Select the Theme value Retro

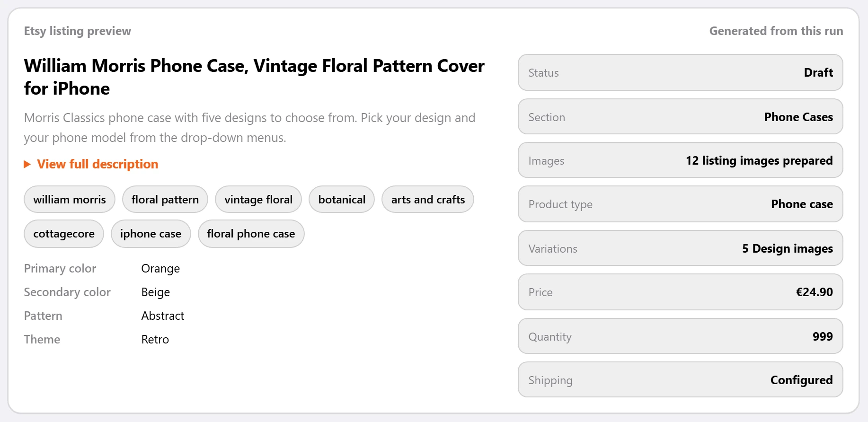tap(155, 339)
